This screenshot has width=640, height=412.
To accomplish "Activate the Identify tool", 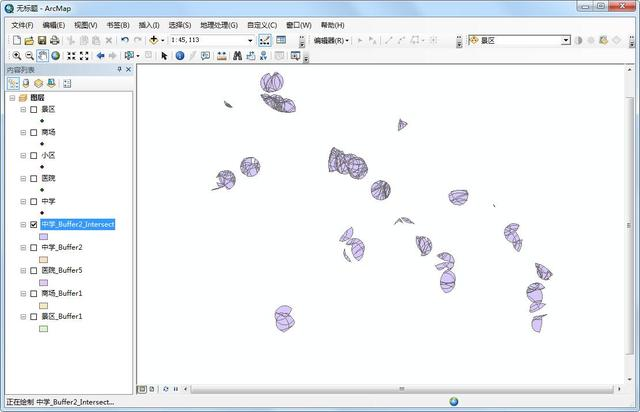I will 180,56.
